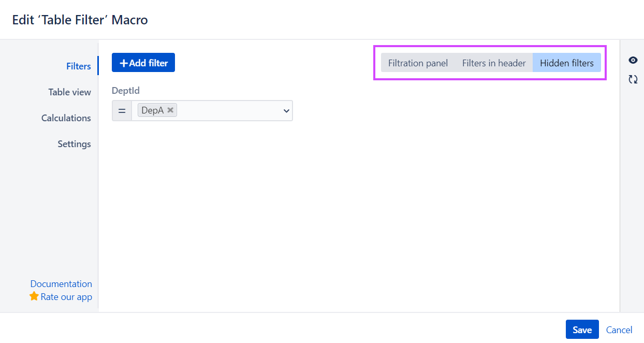Click the eye preview icon
This screenshot has height=343, width=644.
tap(633, 60)
